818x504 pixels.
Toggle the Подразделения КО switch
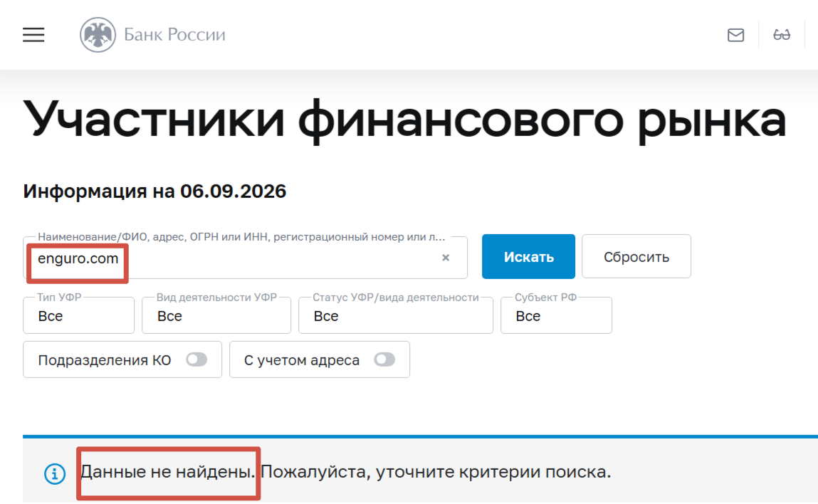point(196,359)
